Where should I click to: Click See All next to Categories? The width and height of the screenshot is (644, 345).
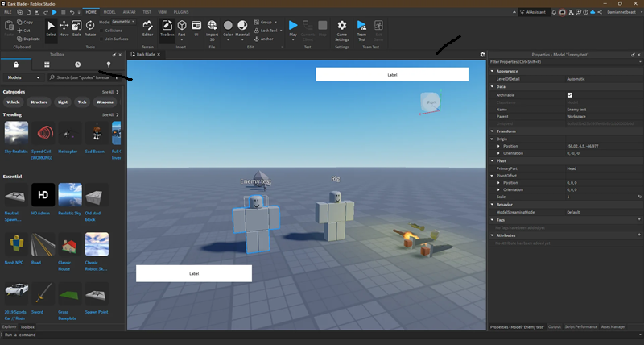tap(110, 92)
